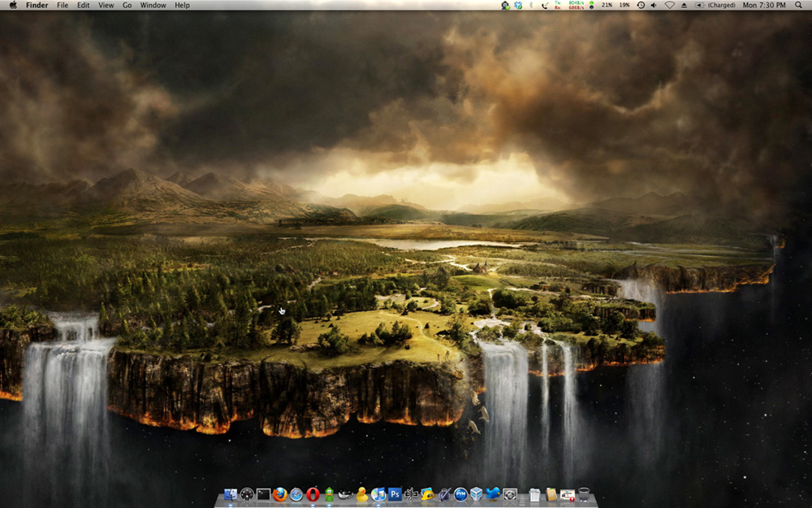Open the Window menu
The height and width of the screenshot is (508, 812).
click(153, 5)
